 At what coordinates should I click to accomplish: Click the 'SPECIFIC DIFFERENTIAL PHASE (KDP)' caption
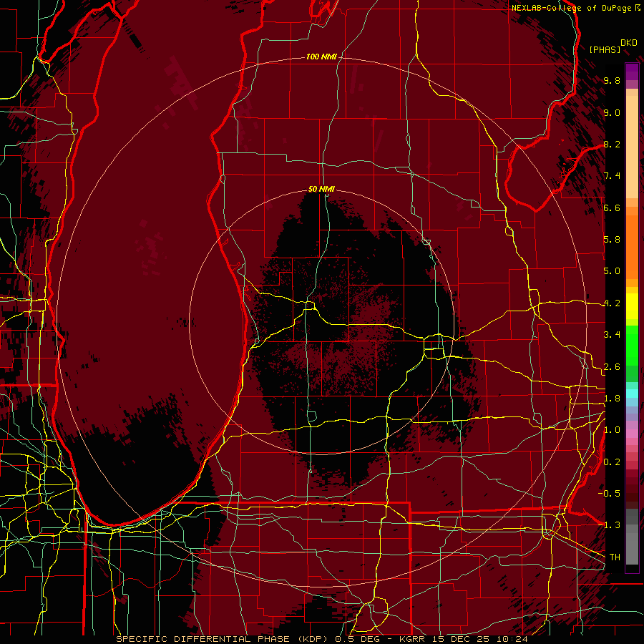pos(224,639)
